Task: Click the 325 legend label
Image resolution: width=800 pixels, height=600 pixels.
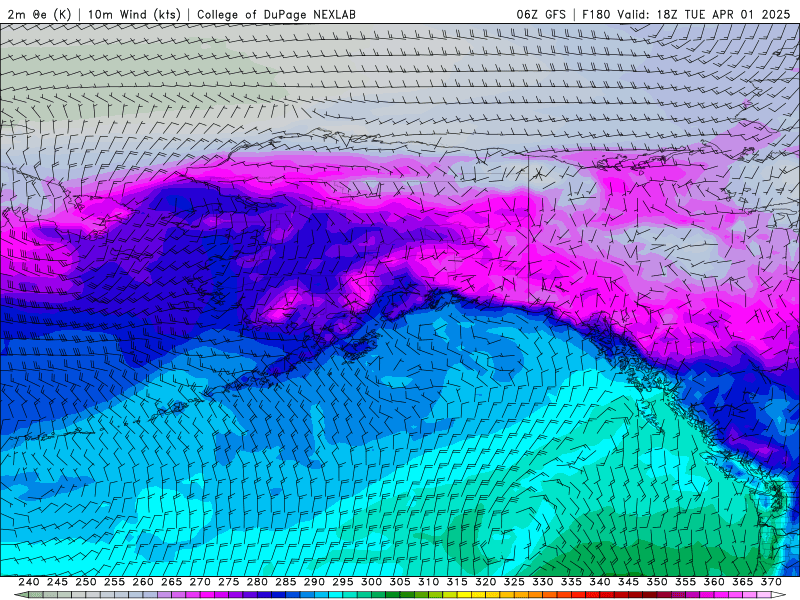Action: [514, 582]
